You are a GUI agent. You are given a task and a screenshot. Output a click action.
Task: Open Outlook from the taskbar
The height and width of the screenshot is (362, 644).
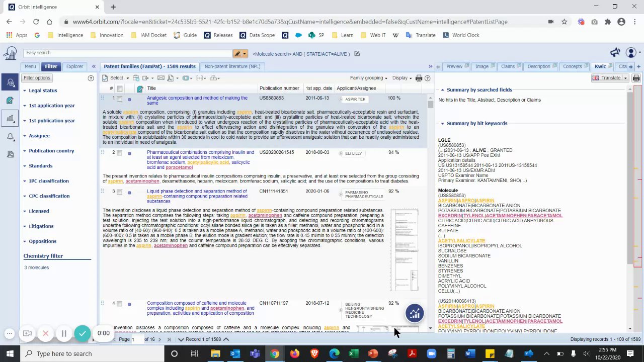pyautogui.click(x=235, y=353)
